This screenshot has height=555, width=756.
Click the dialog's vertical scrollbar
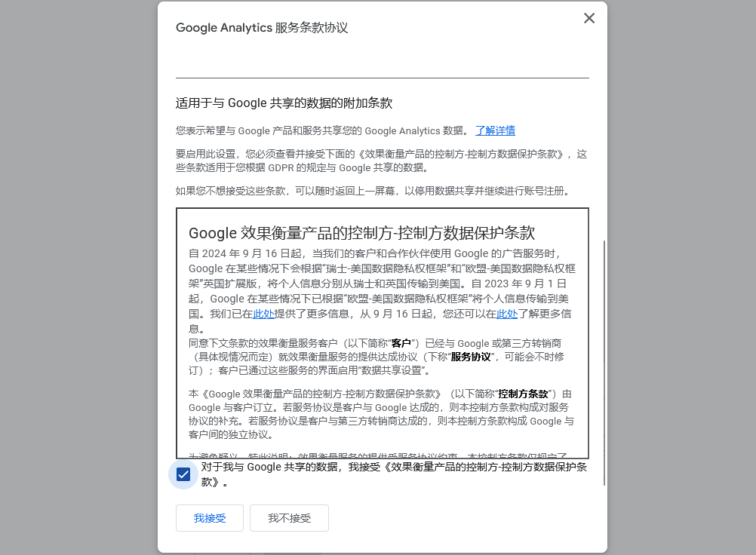tap(604, 363)
